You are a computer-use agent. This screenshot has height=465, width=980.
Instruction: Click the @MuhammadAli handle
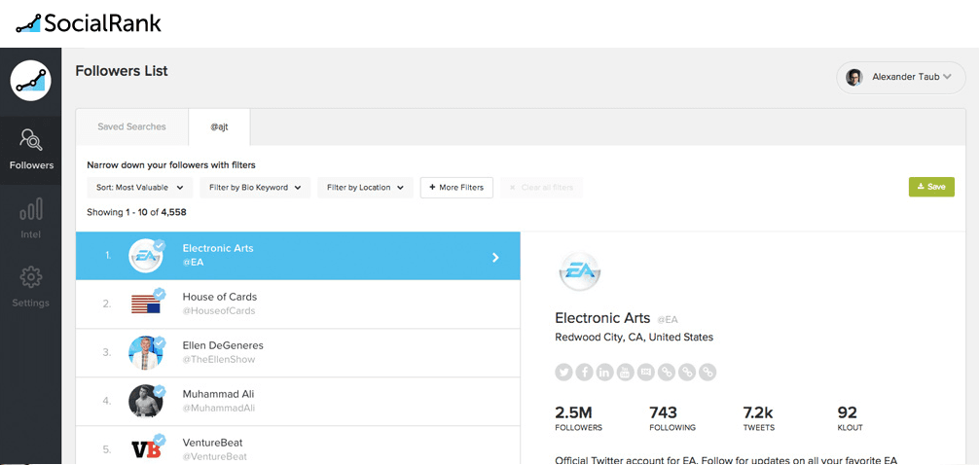[219, 409]
